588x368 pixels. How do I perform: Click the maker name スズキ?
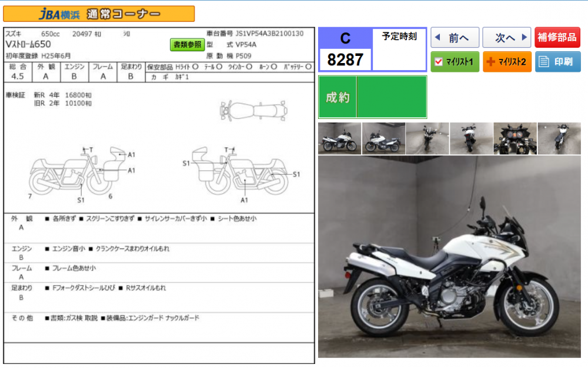(x=14, y=34)
